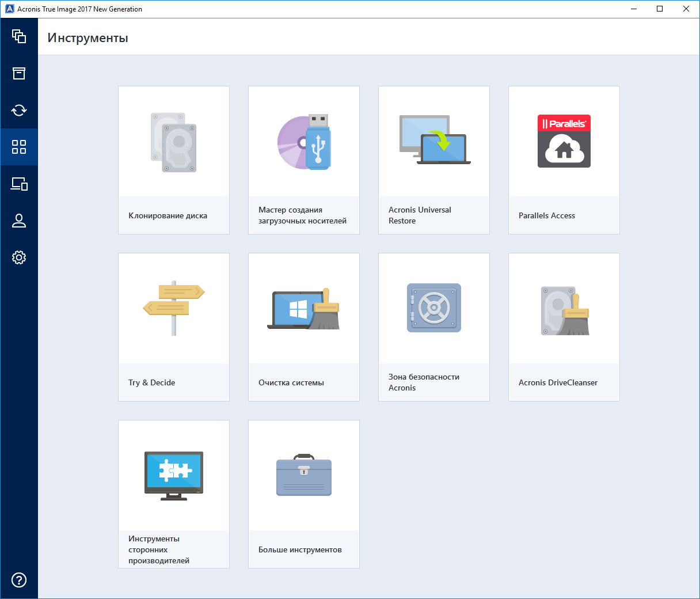The height and width of the screenshot is (599, 700).
Task: Open the Backup section in sidebar
Action: 19,36
